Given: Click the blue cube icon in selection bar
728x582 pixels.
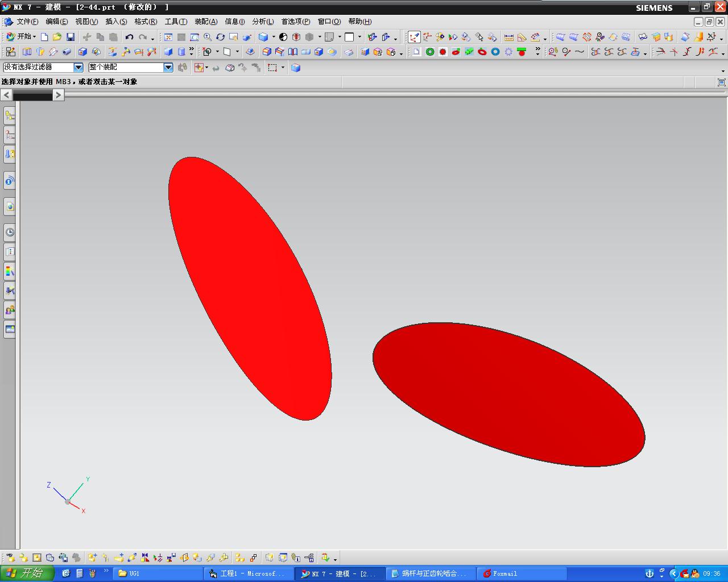Looking at the screenshot, I should (x=296, y=68).
